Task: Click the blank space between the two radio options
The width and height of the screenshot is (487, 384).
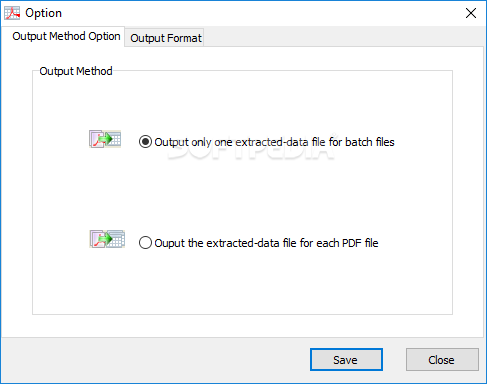Action: 242,193
